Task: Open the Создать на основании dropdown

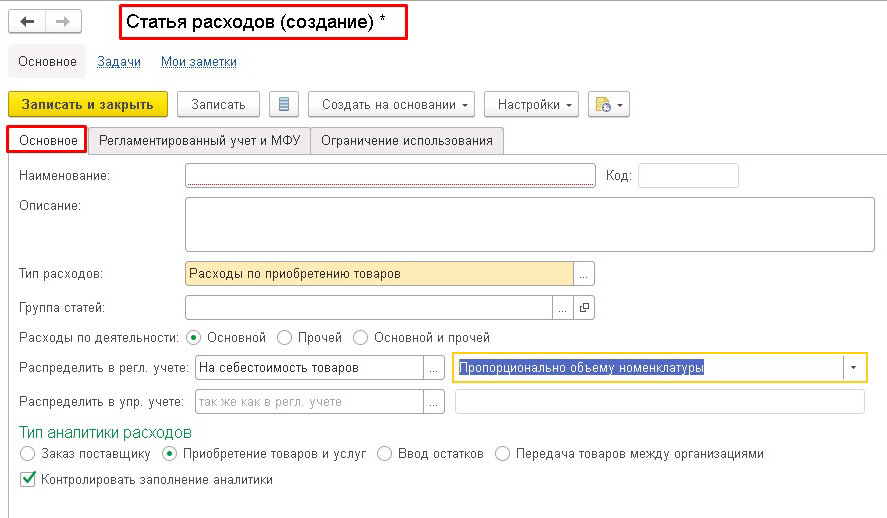Action: (x=391, y=105)
